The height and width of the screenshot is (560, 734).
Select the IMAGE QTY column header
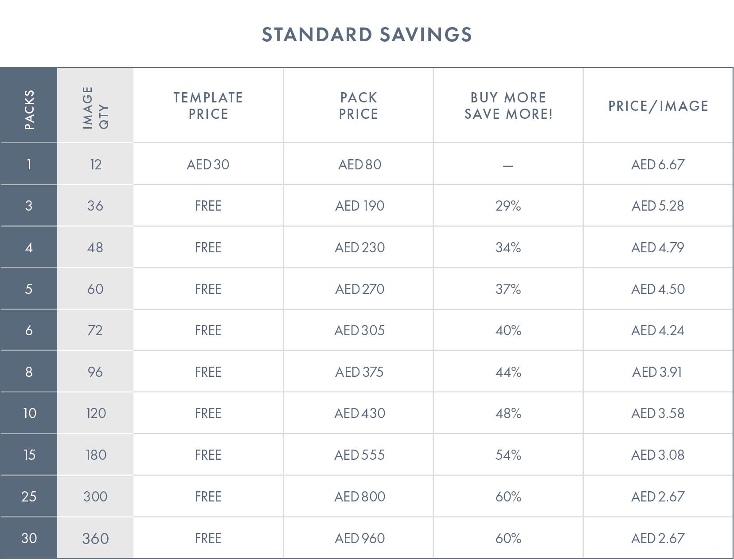click(95, 108)
